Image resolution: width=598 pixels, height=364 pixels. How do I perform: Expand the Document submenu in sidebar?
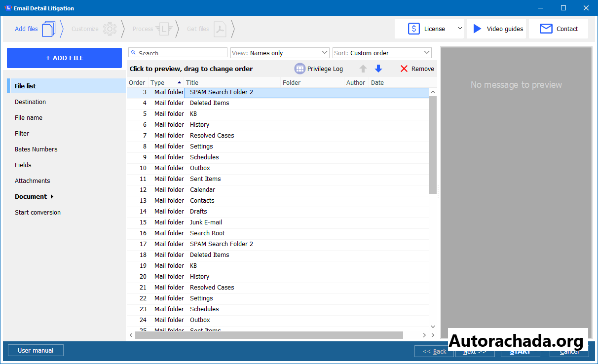(52, 197)
